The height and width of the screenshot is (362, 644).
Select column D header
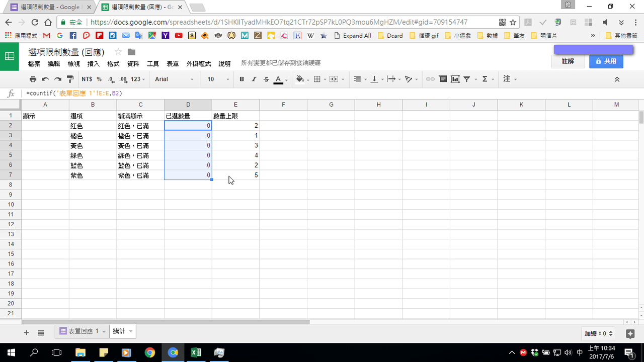(188, 105)
